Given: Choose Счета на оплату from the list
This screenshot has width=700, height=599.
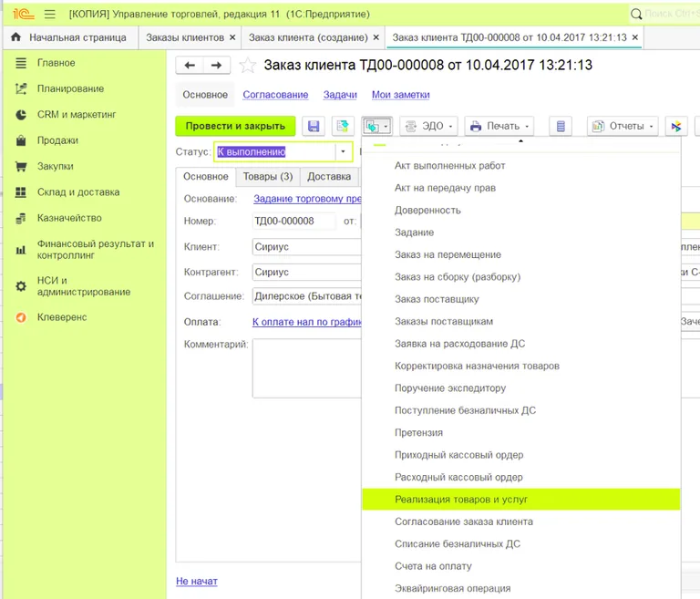Looking at the screenshot, I should [x=433, y=566].
